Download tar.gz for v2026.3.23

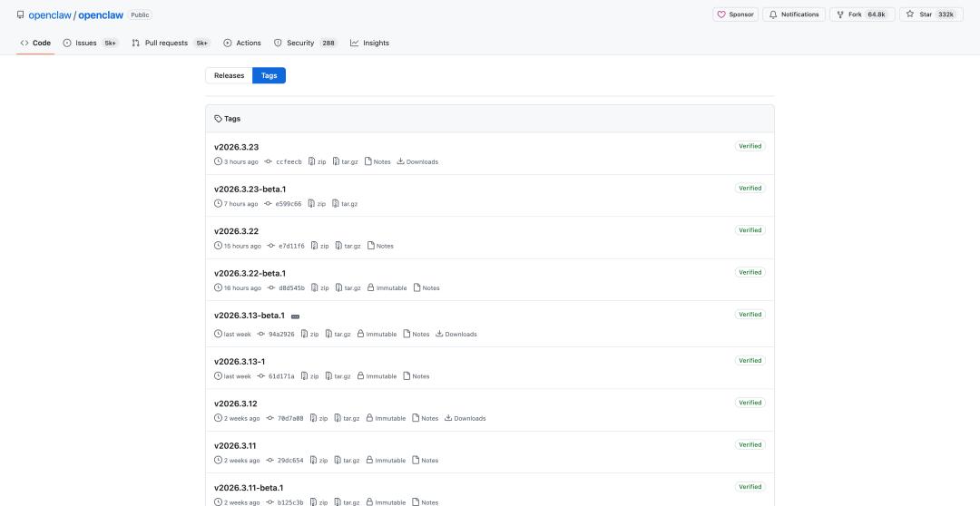[346, 161]
